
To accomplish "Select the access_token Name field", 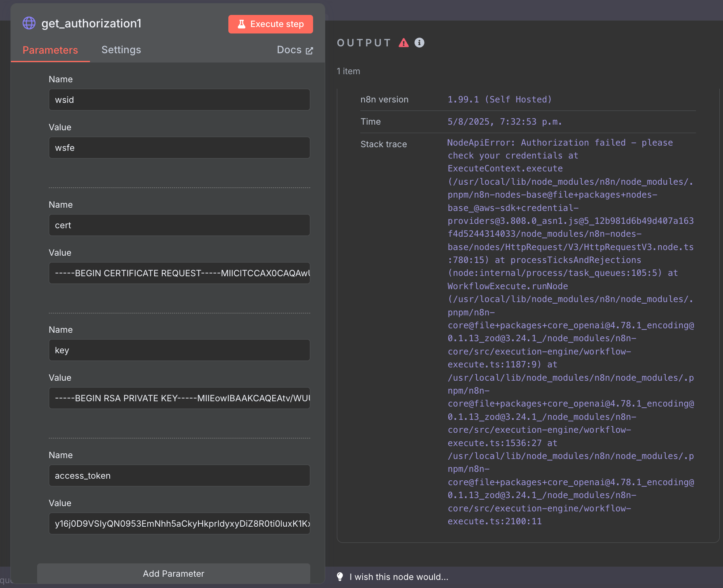I will point(179,475).
